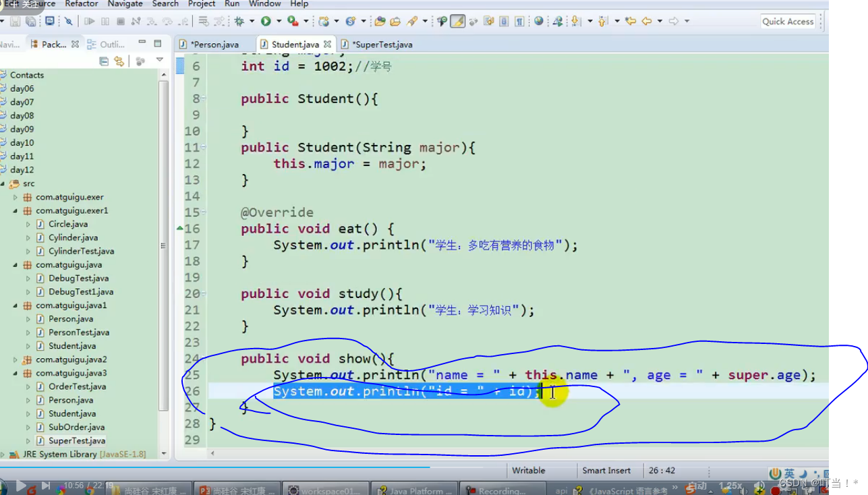Click the Run Last Tool icon
The width and height of the screenshot is (868, 495).
(x=293, y=22)
